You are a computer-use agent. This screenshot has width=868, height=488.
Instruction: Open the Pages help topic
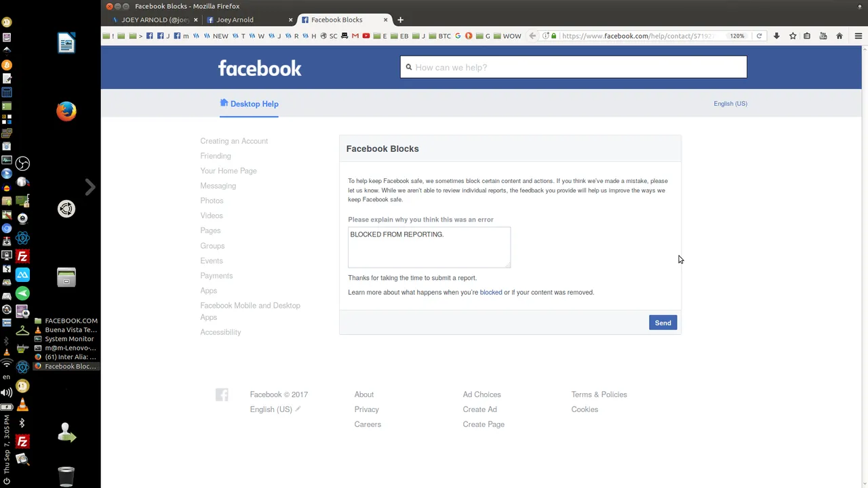[x=210, y=230]
